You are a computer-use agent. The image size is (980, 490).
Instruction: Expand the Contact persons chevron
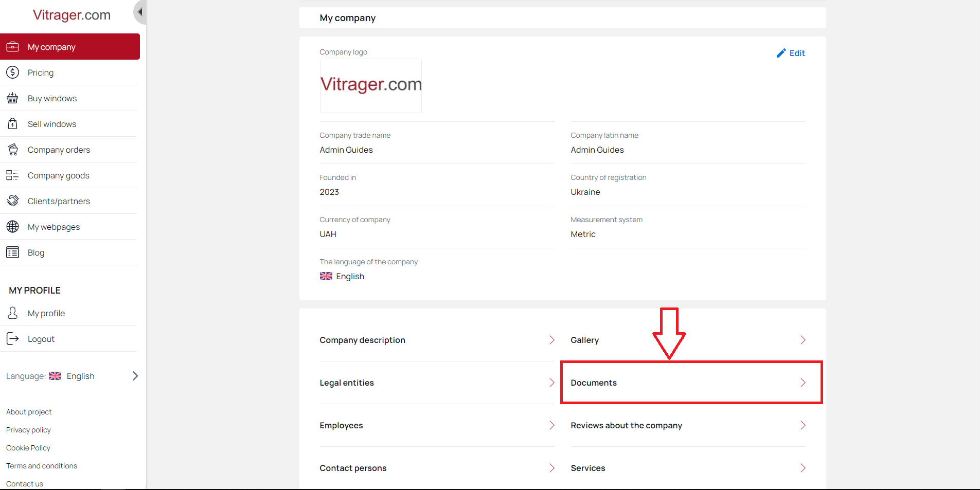552,468
